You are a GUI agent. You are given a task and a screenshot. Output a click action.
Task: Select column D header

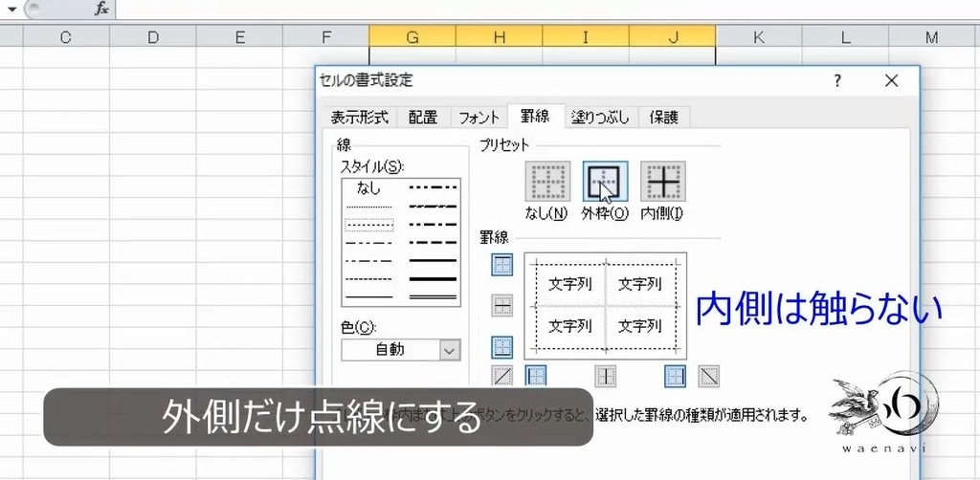coord(152,37)
